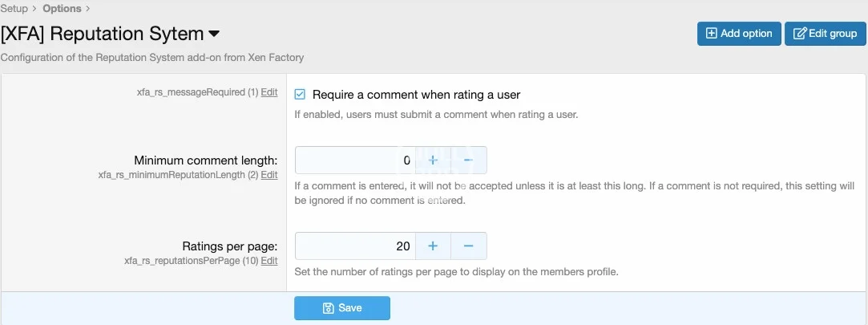Screen dimensions: 868x325
Task: Go to Setup in the breadcrumb
Action: 14,9
